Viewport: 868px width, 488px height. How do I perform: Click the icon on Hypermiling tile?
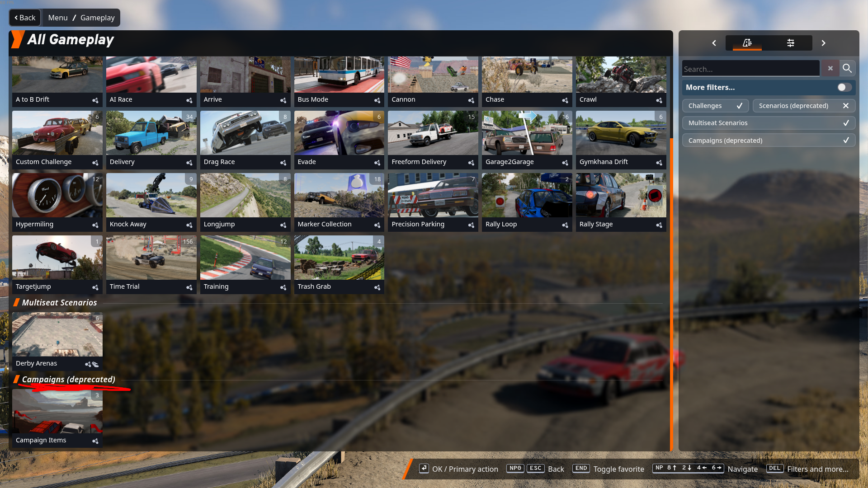point(95,225)
